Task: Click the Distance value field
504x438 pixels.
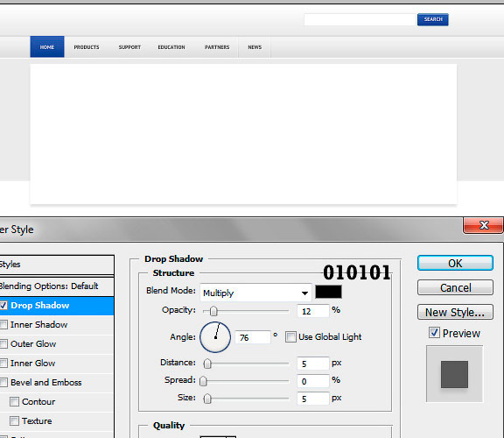Action: pos(312,364)
